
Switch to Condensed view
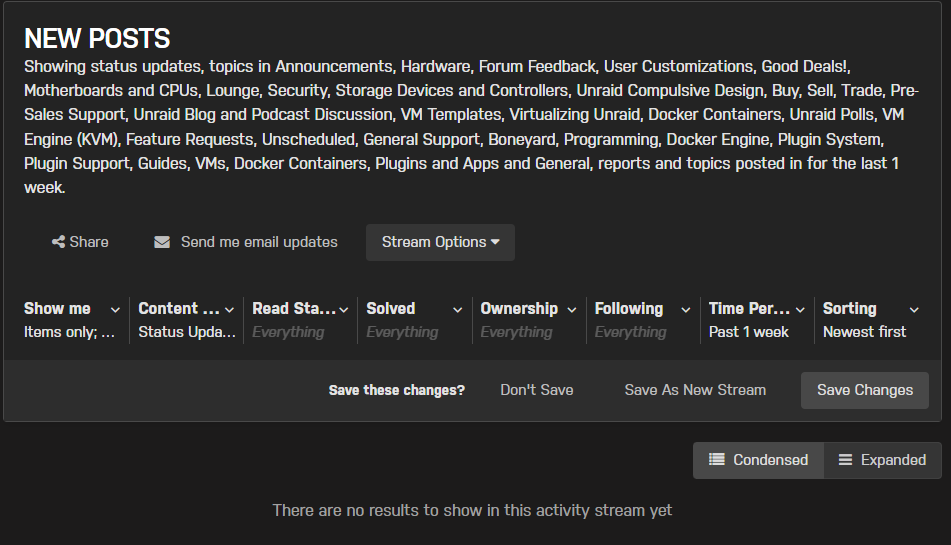tap(758, 460)
